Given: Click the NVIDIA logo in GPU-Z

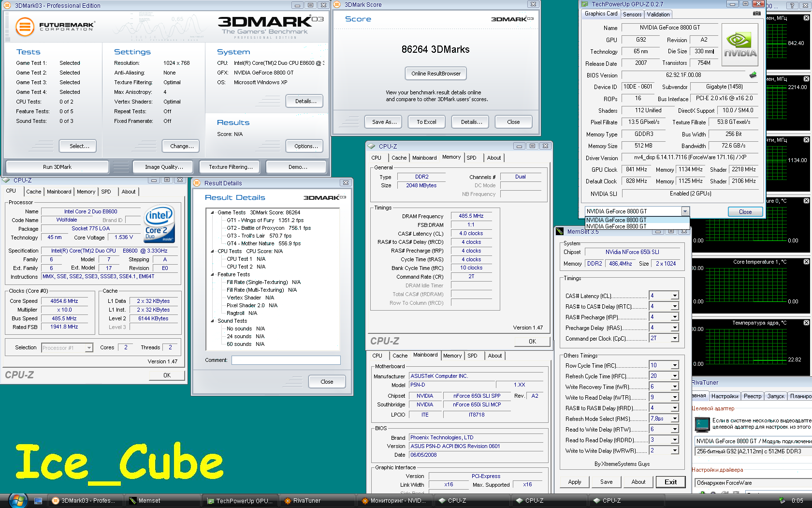Looking at the screenshot, I should pos(740,45).
